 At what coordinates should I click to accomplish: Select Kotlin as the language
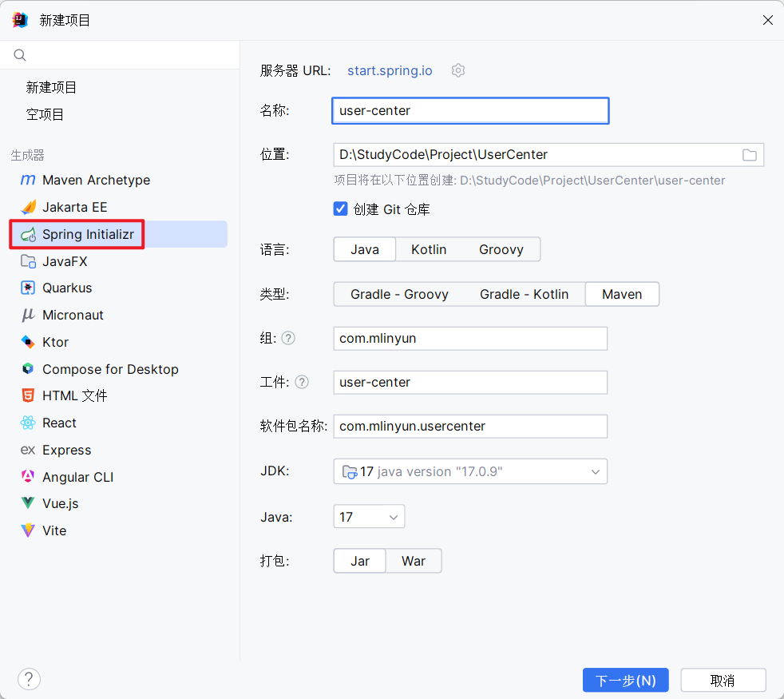pos(429,249)
